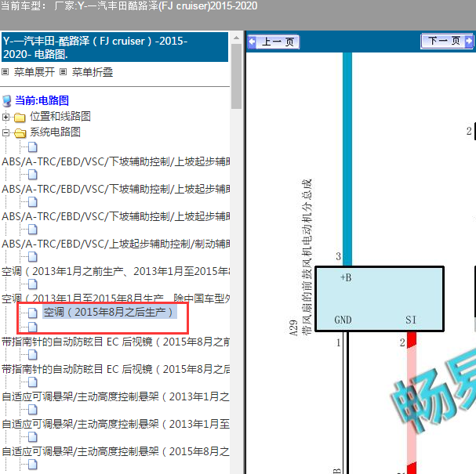Open 空调（2013年1月之前生产 entry

click(x=115, y=271)
